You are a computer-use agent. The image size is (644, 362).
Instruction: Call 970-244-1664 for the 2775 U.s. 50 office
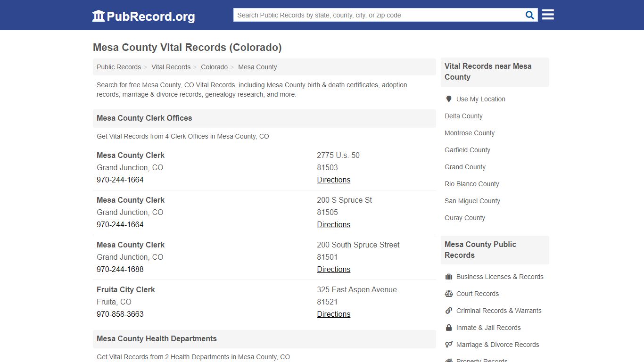120,180
